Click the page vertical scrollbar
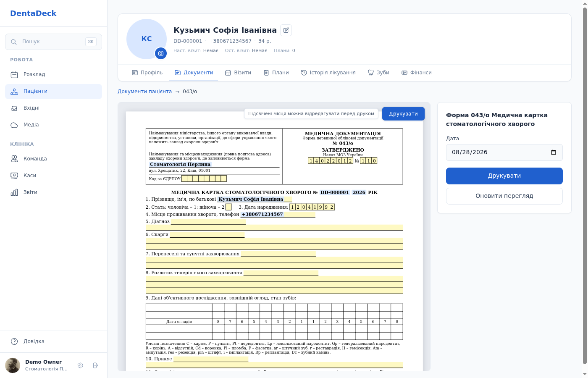Image resolution: width=588 pixels, height=378 pixels. tap(585, 185)
